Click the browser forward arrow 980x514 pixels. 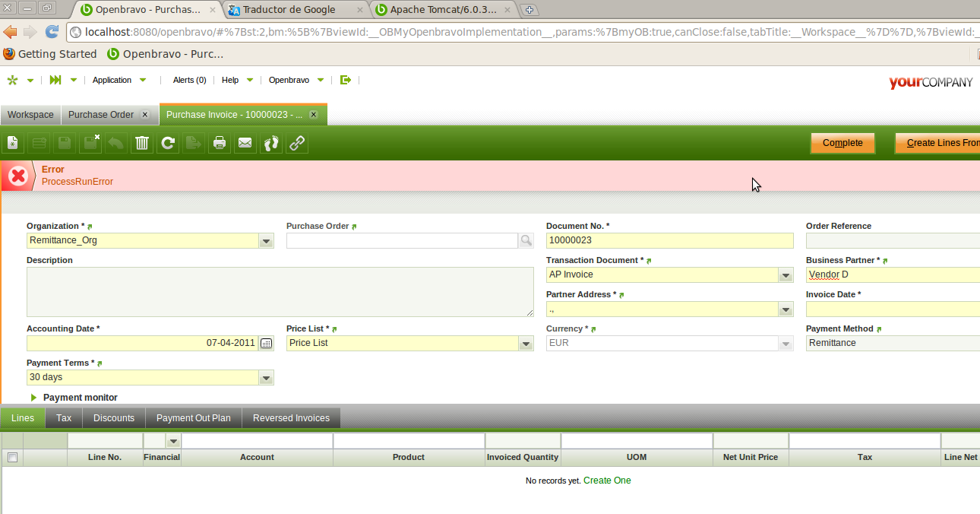point(30,32)
